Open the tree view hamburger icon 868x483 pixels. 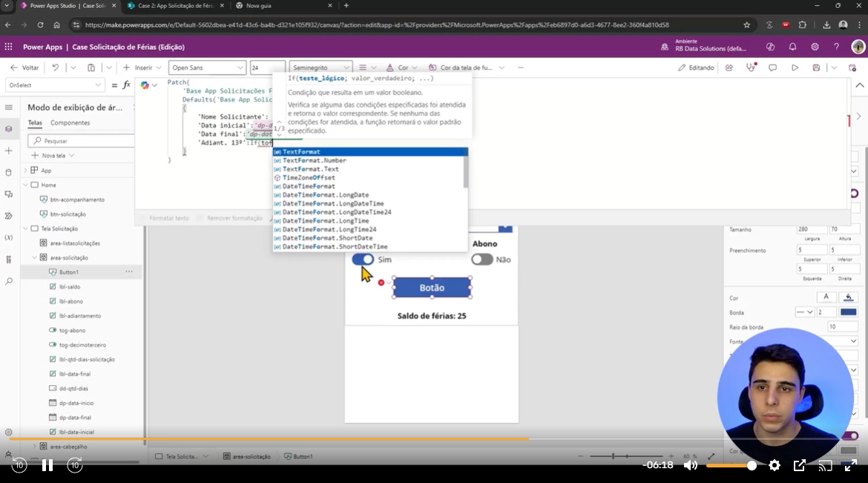pyautogui.click(x=8, y=108)
